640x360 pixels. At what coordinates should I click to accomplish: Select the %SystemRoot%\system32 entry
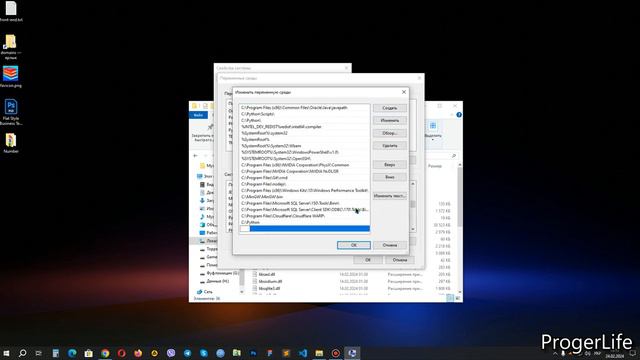coord(304,133)
